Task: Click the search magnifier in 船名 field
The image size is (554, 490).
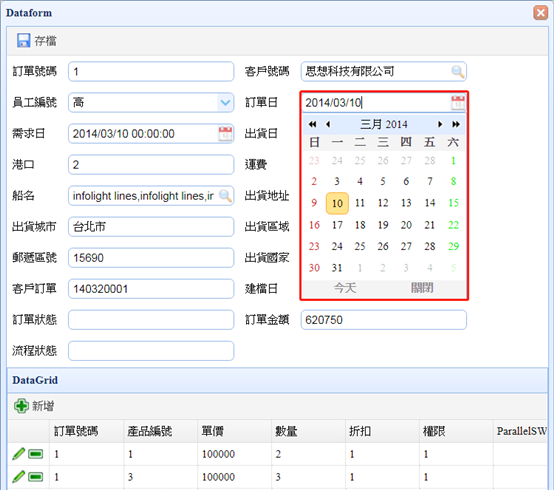Action: coord(225,195)
